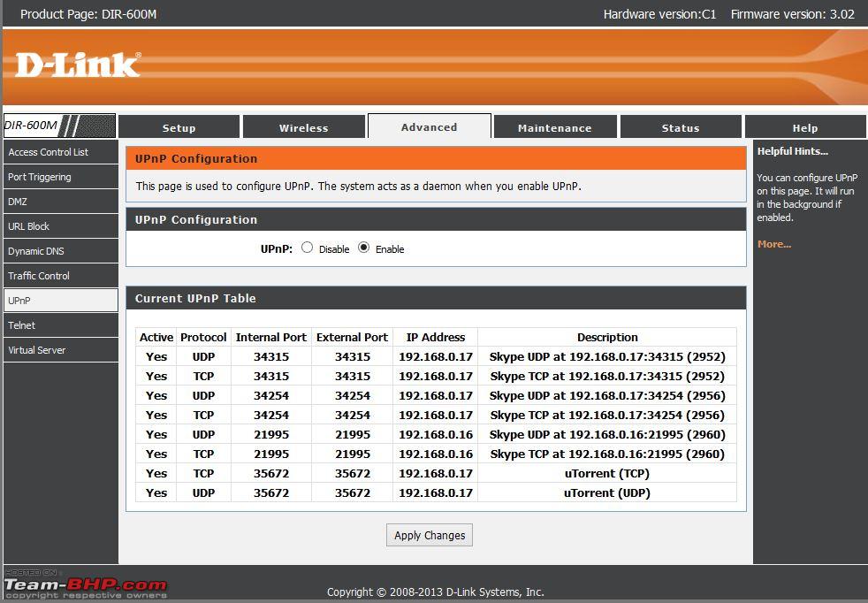
Task: Click the internal port in the uTorrent (UDP) row
Action: coord(271,492)
